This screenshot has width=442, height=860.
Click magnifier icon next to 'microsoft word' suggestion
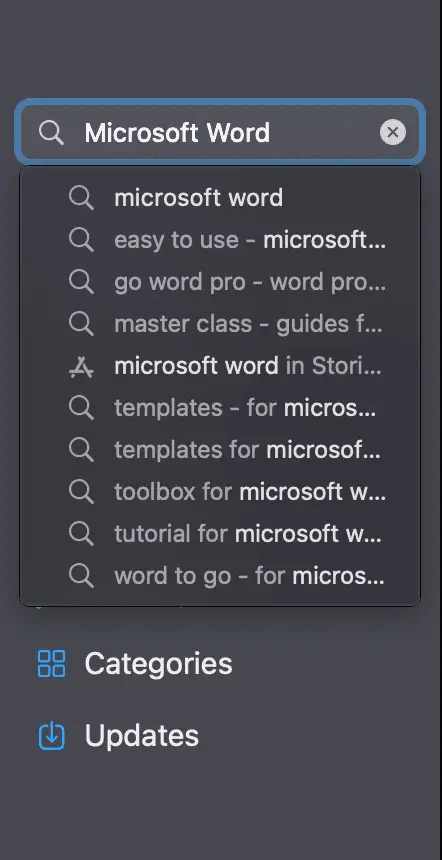[x=81, y=197]
